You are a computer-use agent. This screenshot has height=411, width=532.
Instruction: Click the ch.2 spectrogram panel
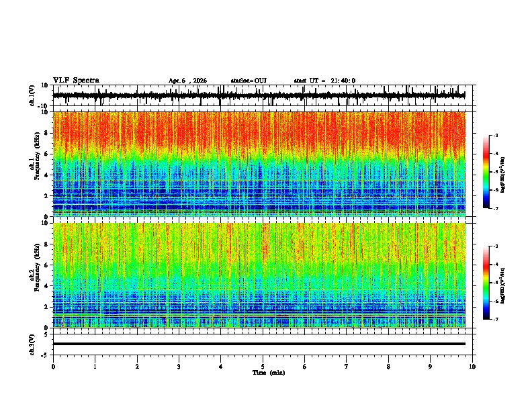[259, 275]
